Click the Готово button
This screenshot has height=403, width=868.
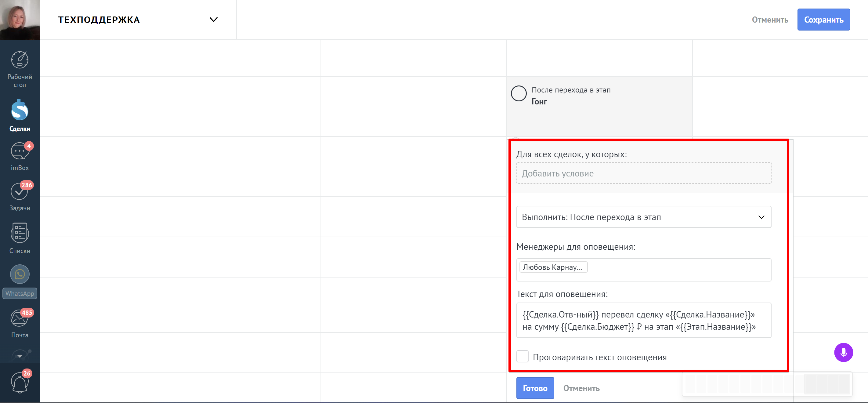click(x=535, y=388)
